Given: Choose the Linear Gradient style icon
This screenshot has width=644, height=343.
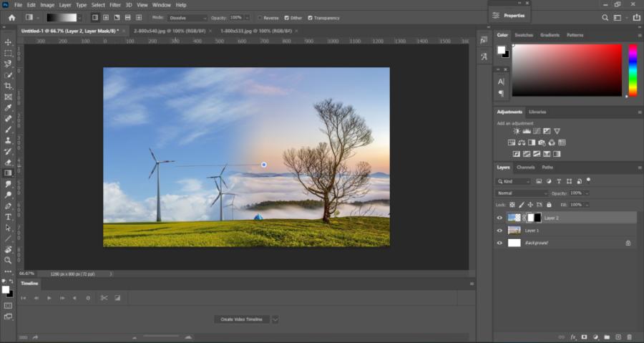Looking at the screenshot, I should [x=95, y=18].
